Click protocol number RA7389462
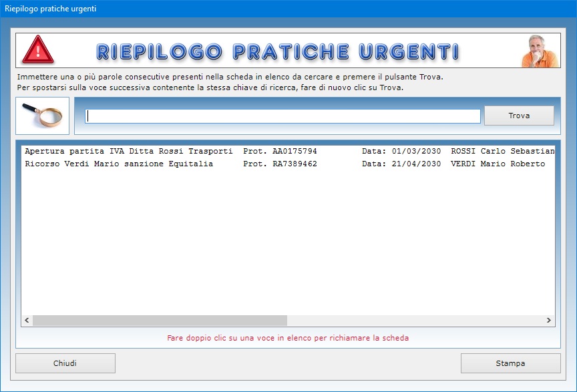577x392 pixels. pos(295,164)
